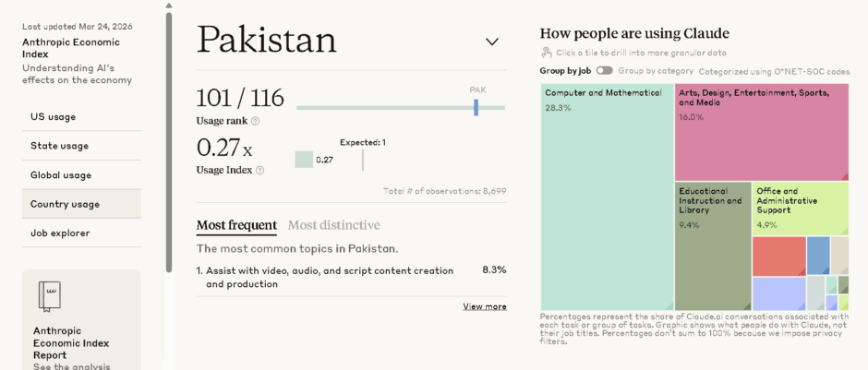868x370 pixels.
Task: Click the PAK marker on rank slider
Action: click(476, 107)
